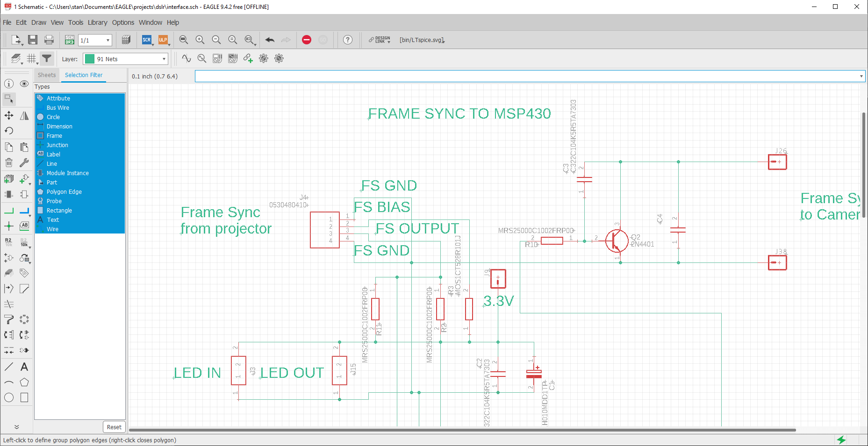Expand more tools chevron at sidebar bottom
868x446 pixels.
16,427
